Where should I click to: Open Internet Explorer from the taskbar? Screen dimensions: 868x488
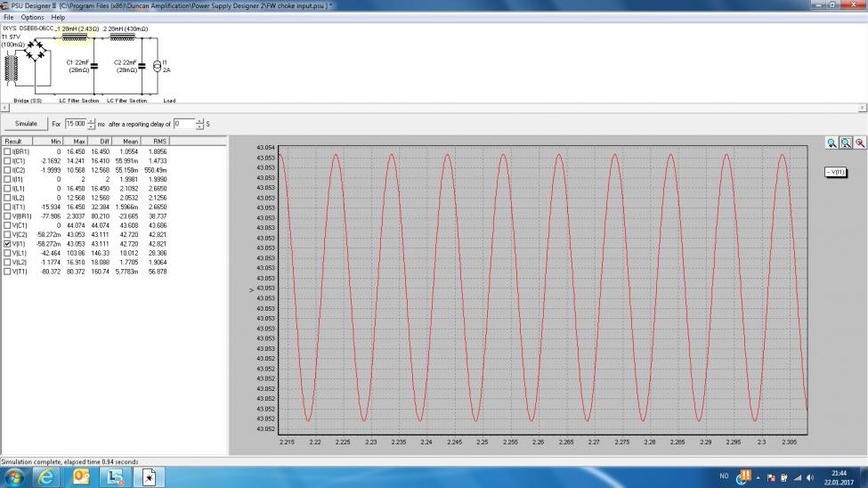click(46, 477)
